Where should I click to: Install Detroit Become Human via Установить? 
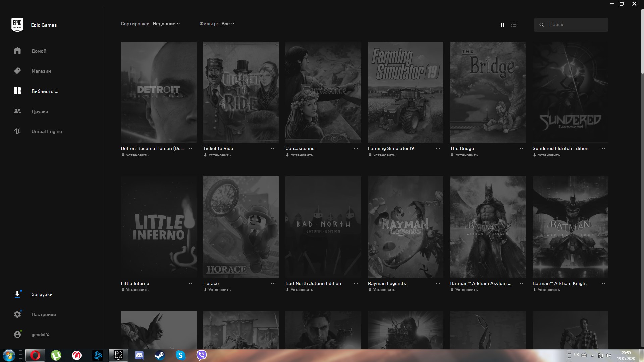[x=135, y=155]
